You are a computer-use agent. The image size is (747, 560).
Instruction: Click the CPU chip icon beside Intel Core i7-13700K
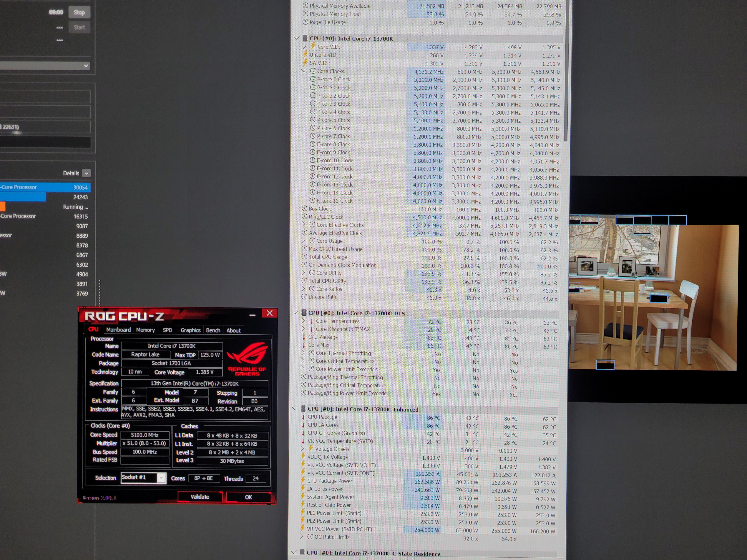[305, 38]
